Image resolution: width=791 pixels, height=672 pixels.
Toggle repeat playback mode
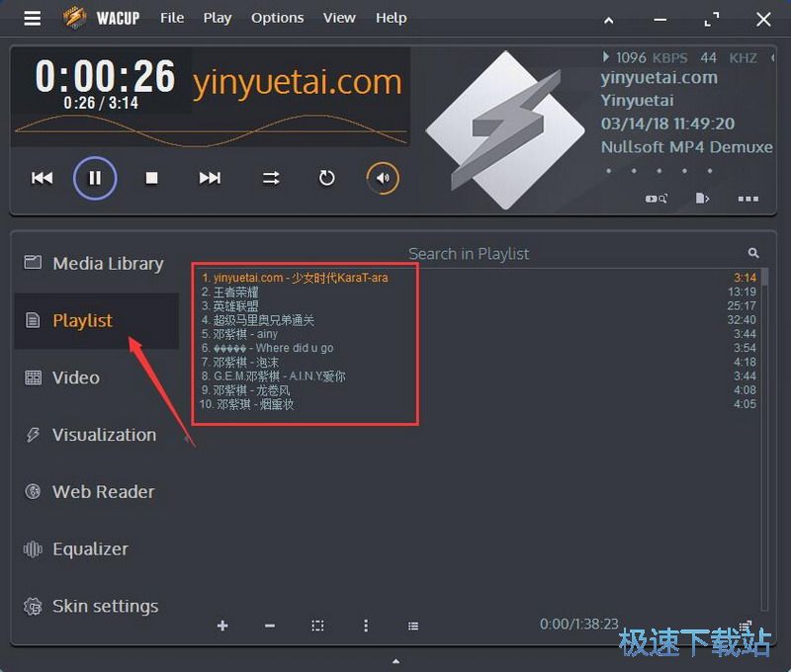pos(326,178)
